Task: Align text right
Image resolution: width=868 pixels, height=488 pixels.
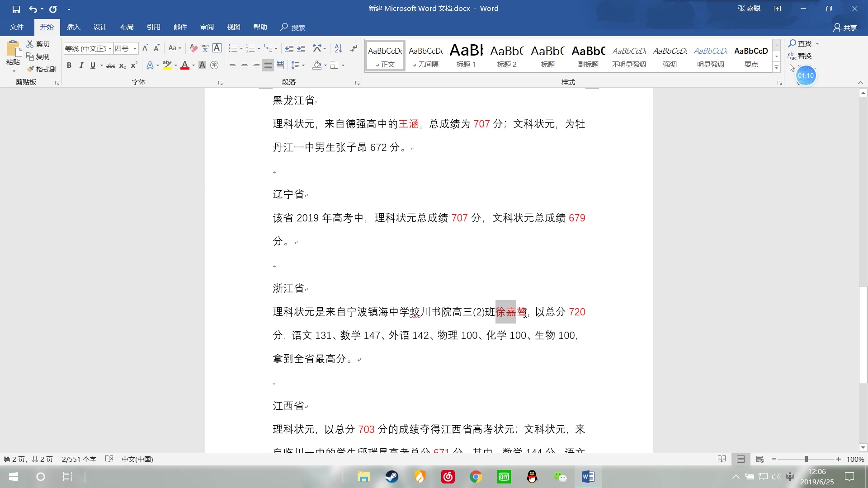Action: [x=256, y=66]
